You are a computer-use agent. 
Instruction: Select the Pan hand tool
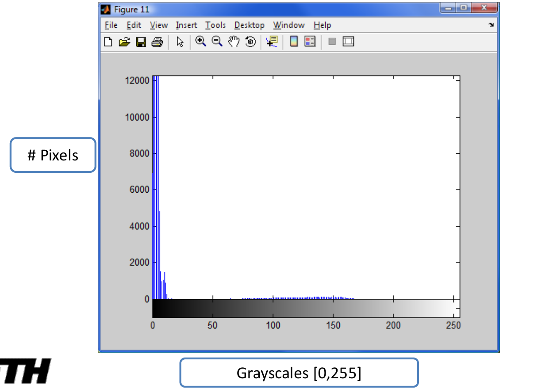[234, 42]
